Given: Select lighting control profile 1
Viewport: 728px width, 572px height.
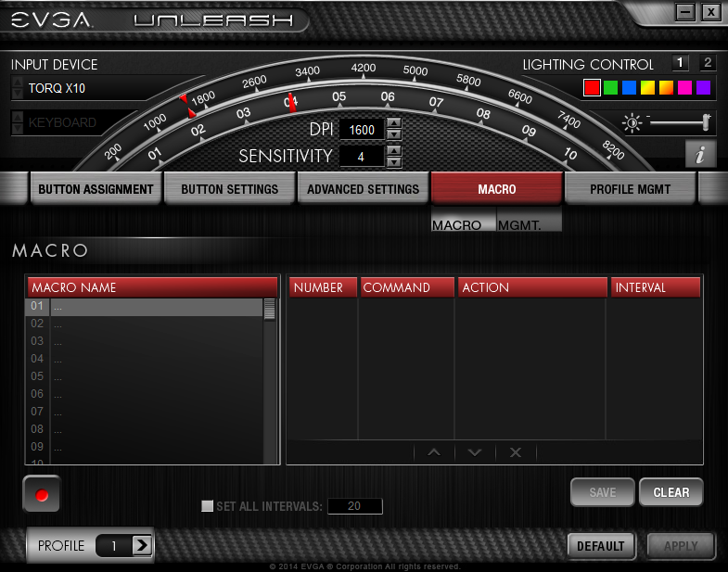Looking at the screenshot, I should click(x=681, y=63).
